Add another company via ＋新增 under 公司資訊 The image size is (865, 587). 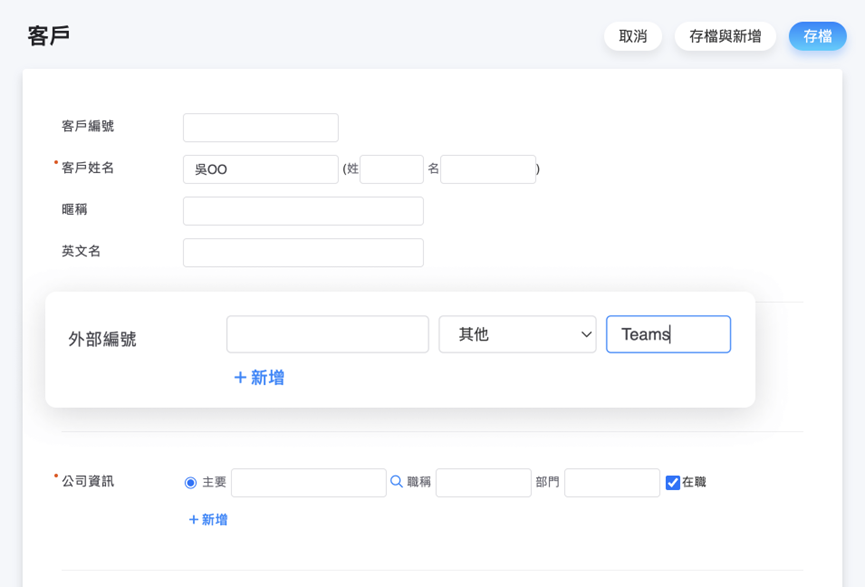tap(208, 520)
